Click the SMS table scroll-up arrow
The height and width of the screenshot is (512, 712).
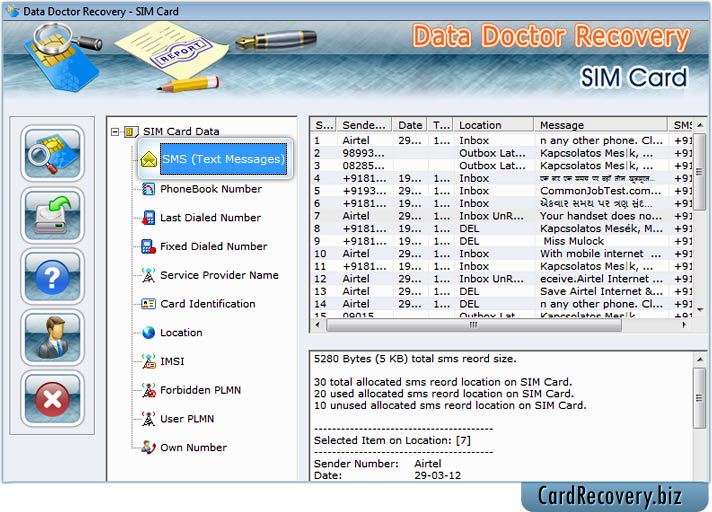click(x=700, y=125)
